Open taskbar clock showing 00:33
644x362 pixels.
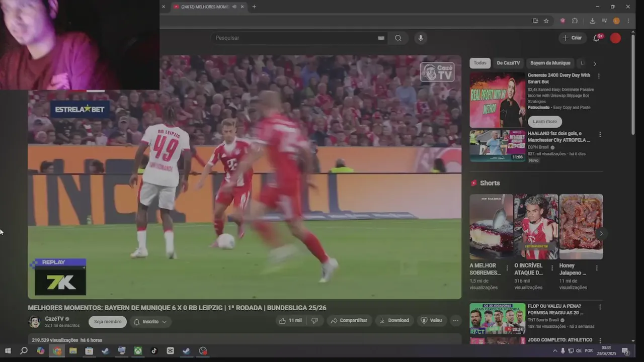606,351
